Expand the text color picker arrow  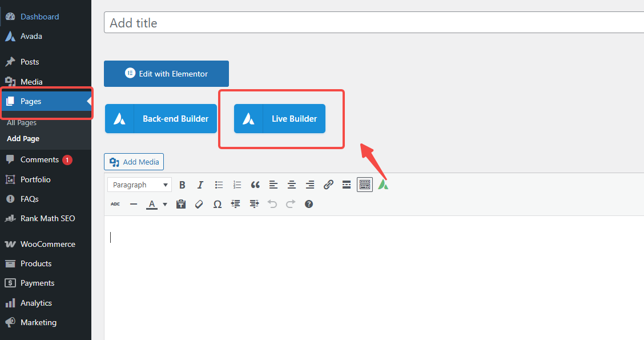tap(165, 204)
